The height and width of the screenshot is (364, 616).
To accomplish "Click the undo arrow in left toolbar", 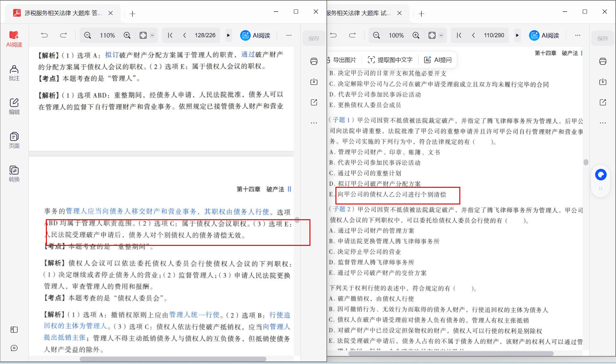I will point(44,35).
